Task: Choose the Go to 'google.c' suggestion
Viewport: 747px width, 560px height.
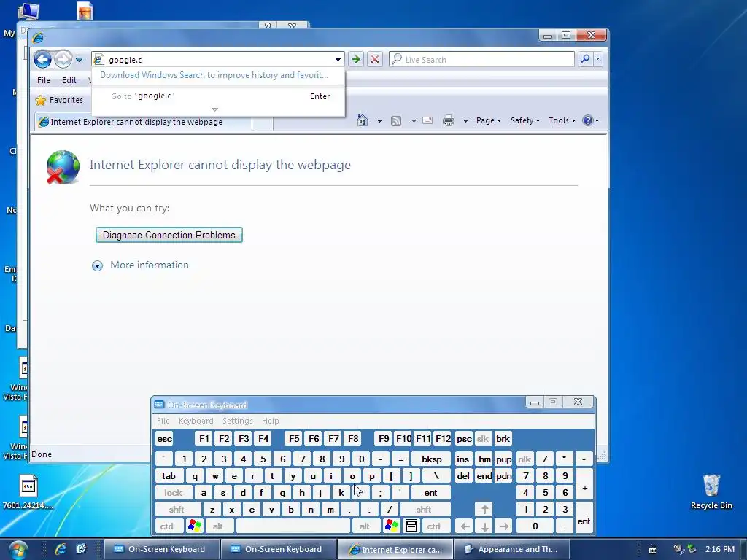Action: (218, 96)
